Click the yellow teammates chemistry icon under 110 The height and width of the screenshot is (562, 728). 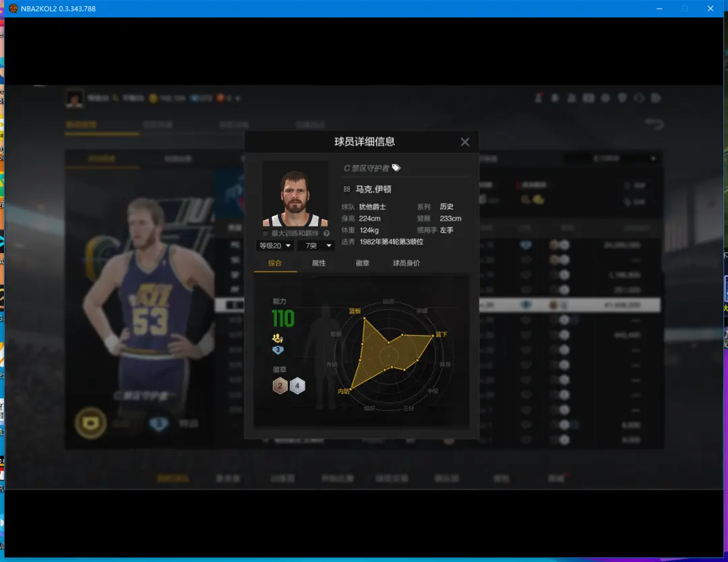pos(278,338)
